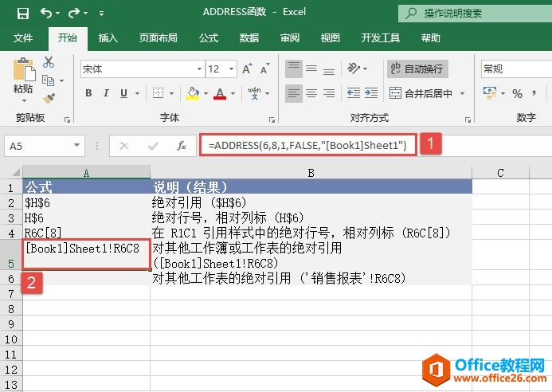The image size is (552, 392).
Task: Select cell containing $H$6
Action: tap(86, 203)
